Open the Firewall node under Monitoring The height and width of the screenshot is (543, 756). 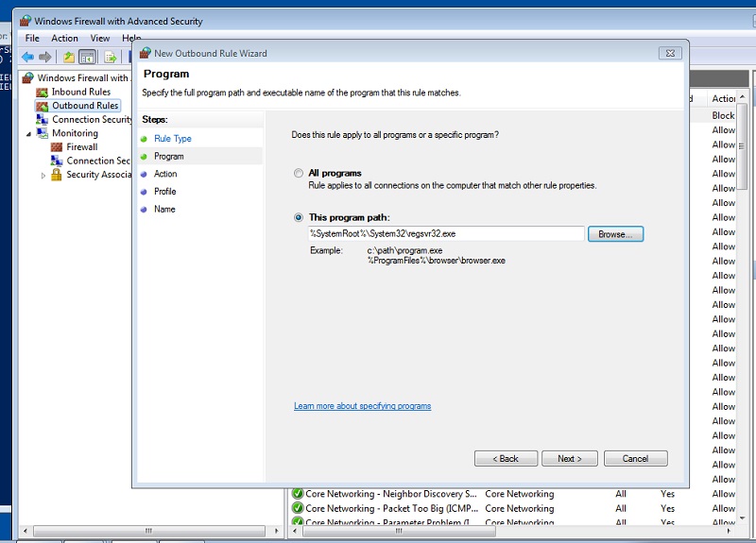click(x=82, y=147)
